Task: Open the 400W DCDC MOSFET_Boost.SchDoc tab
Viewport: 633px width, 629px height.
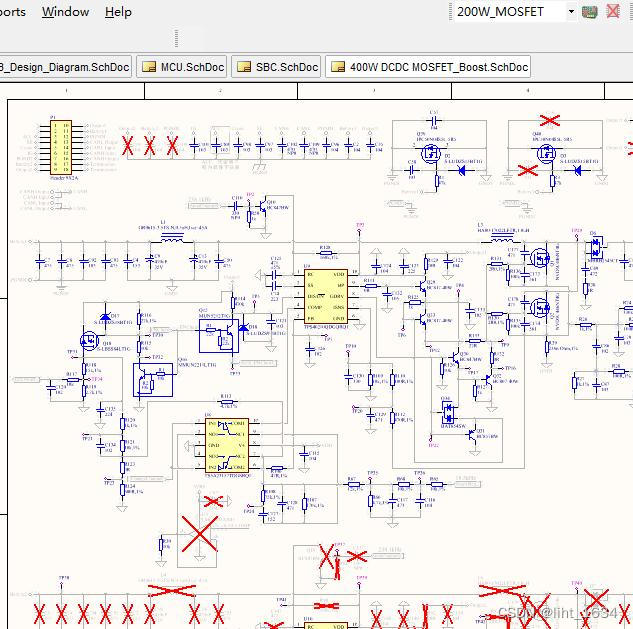Action: 428,67
